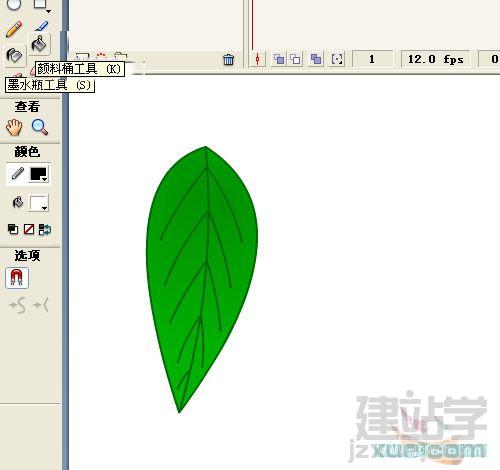This screenshot has width=500, height=470.
Task: Delete the layer with the trash icon
Action: [228, 59]
